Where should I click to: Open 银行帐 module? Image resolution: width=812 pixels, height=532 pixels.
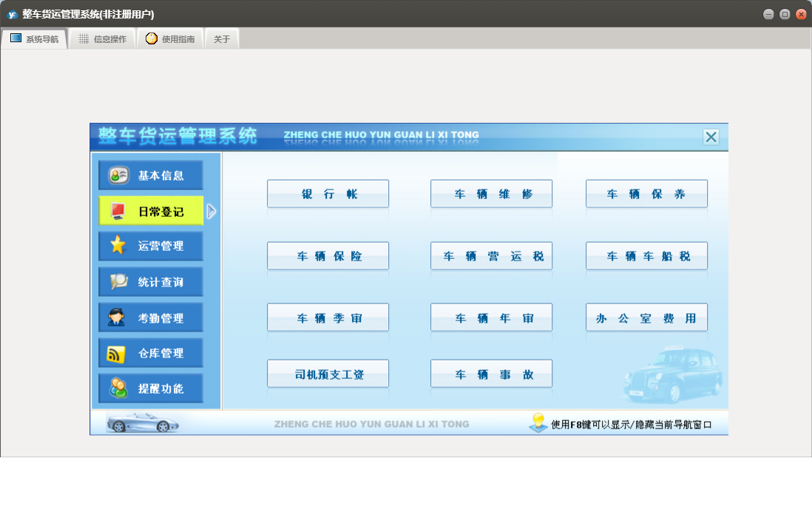[x=328, y=194]
